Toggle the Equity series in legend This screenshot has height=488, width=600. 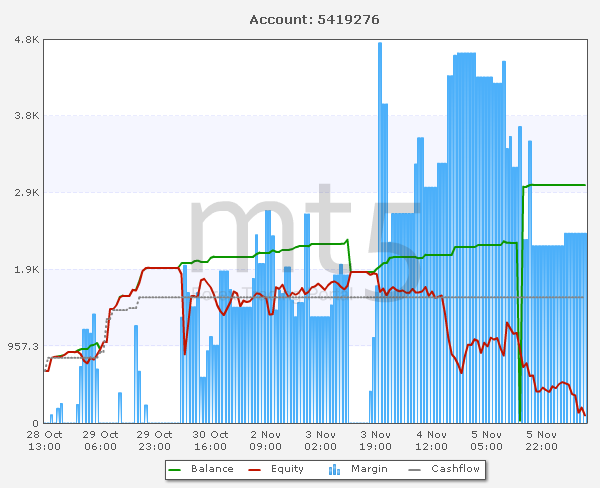276,469
